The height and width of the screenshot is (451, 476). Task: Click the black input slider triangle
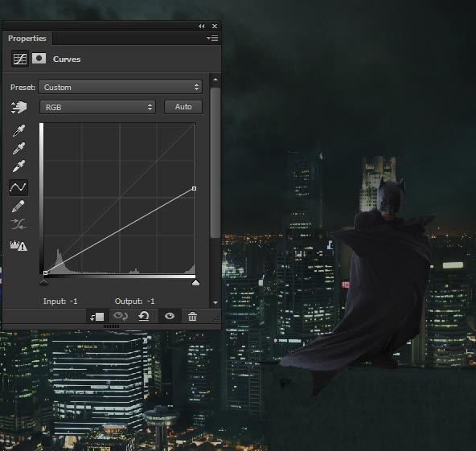43,282
